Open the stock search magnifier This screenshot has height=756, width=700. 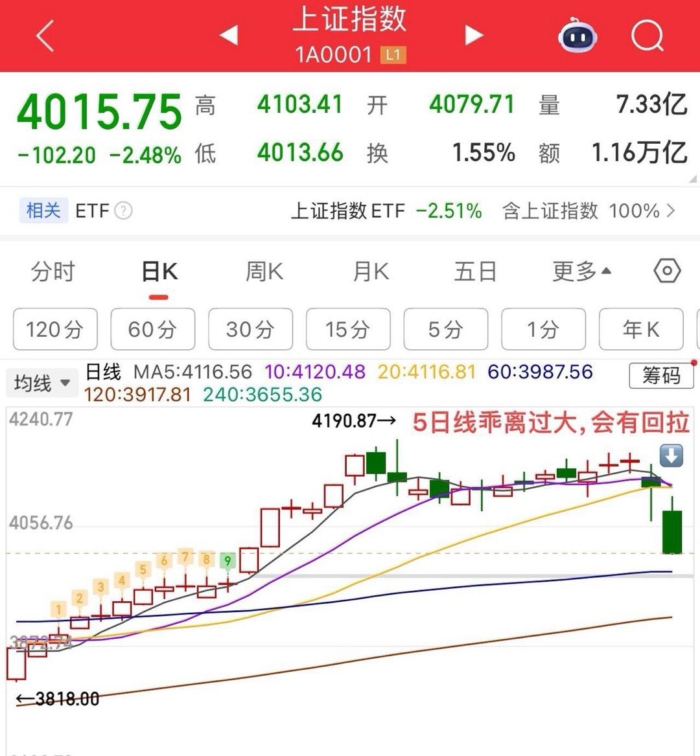point(646,37)
